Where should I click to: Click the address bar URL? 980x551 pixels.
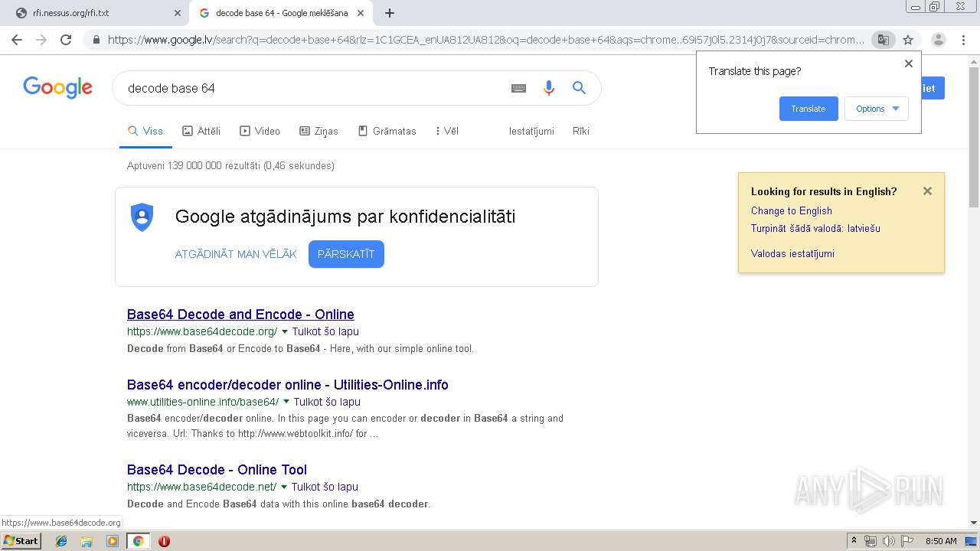[485, 40]
